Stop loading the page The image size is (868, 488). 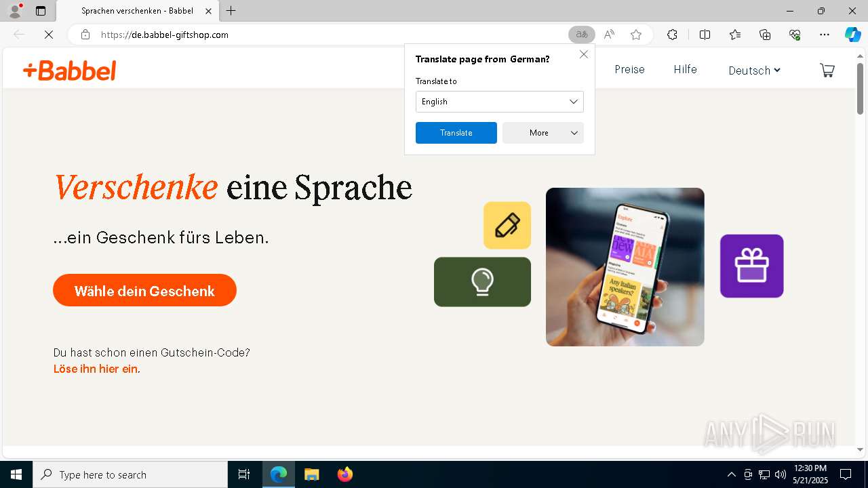pyautogui.click(x=49, y=35)
